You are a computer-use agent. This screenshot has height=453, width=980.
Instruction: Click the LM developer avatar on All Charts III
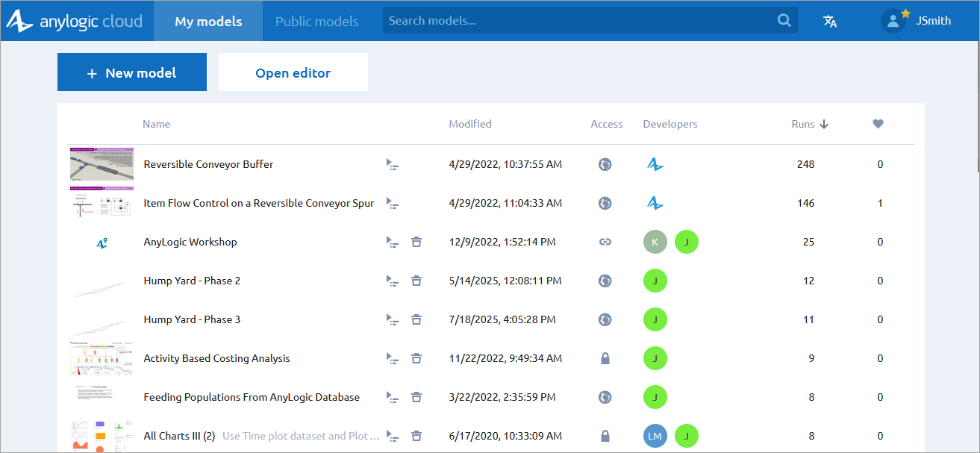pos(655,436)
